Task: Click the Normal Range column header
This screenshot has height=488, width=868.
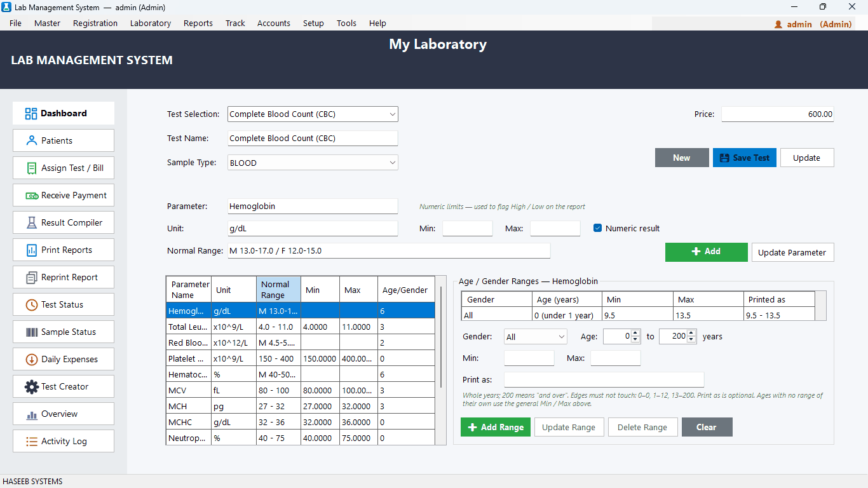Action: pos(278,289)
